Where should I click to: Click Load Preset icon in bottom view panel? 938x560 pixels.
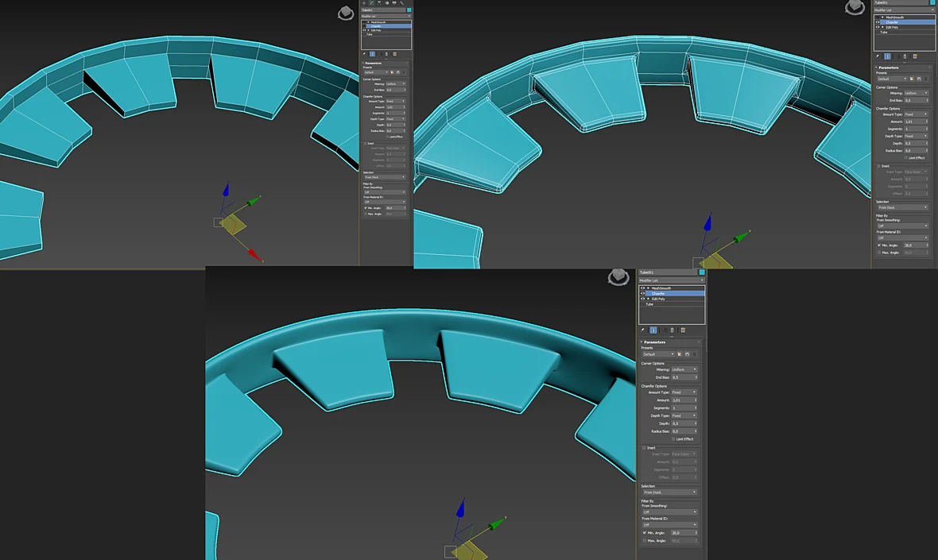click(x=688, y=354)
